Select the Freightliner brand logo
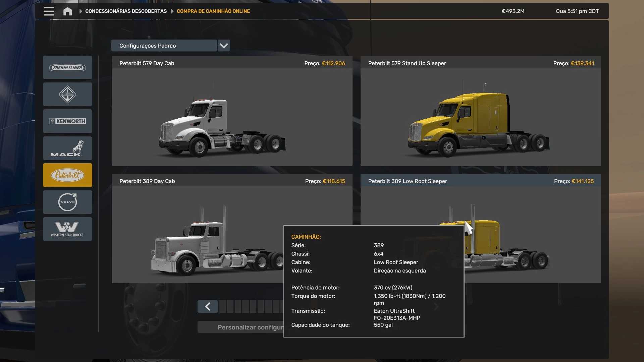The image size is (644, 362). [67, 68]
